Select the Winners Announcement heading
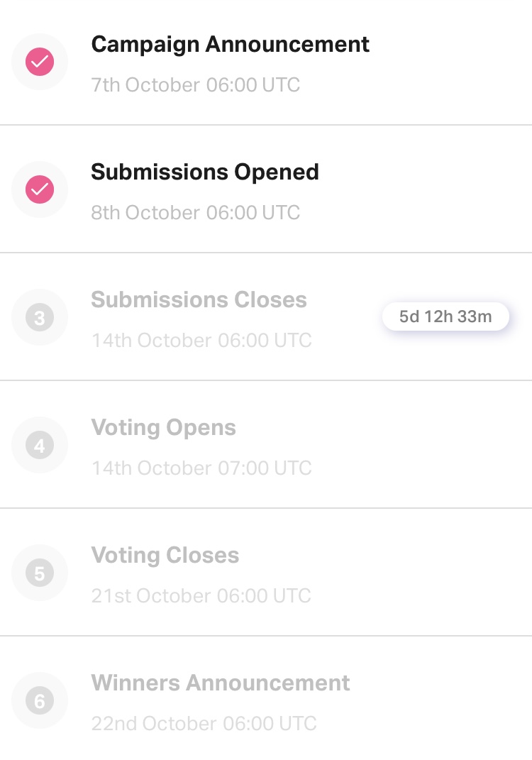This screenshot has height=760, width=532. tap(221, 683)
